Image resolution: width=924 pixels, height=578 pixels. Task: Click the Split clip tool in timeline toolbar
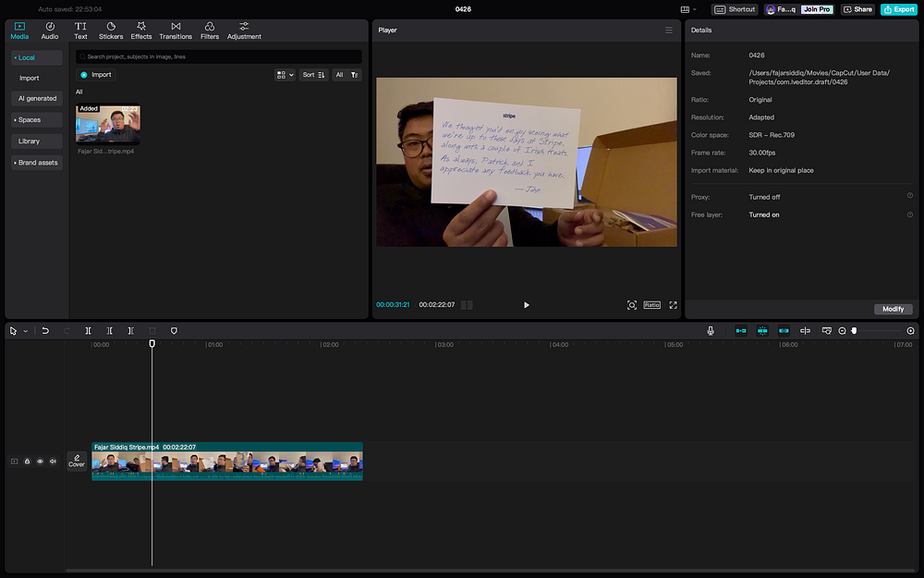tap(89, 330)
